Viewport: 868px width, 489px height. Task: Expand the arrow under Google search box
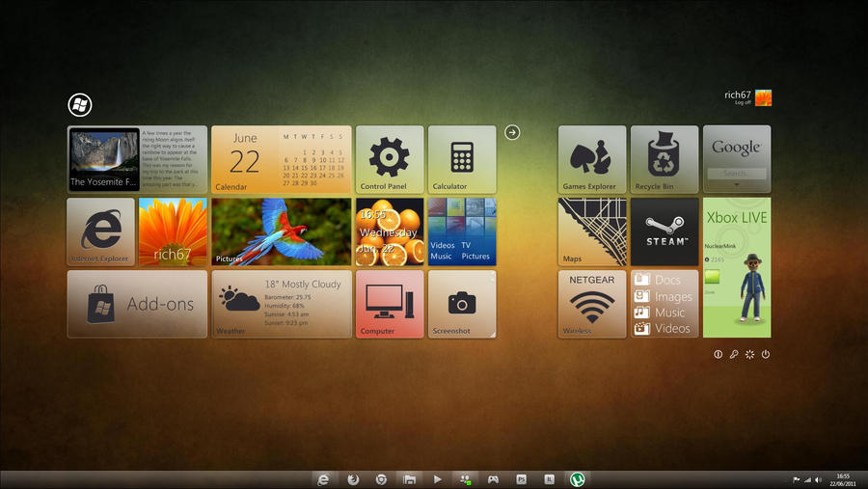click(x=736, y=184)
